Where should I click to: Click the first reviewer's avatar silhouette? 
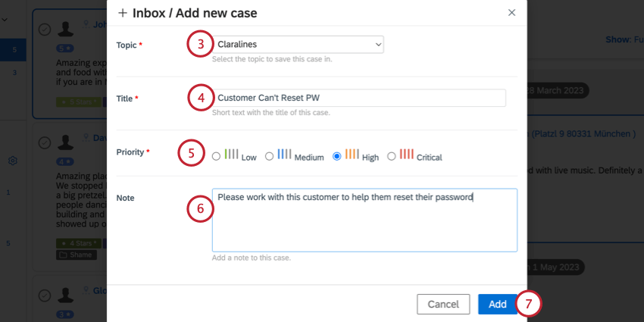(x=65, y=29)
